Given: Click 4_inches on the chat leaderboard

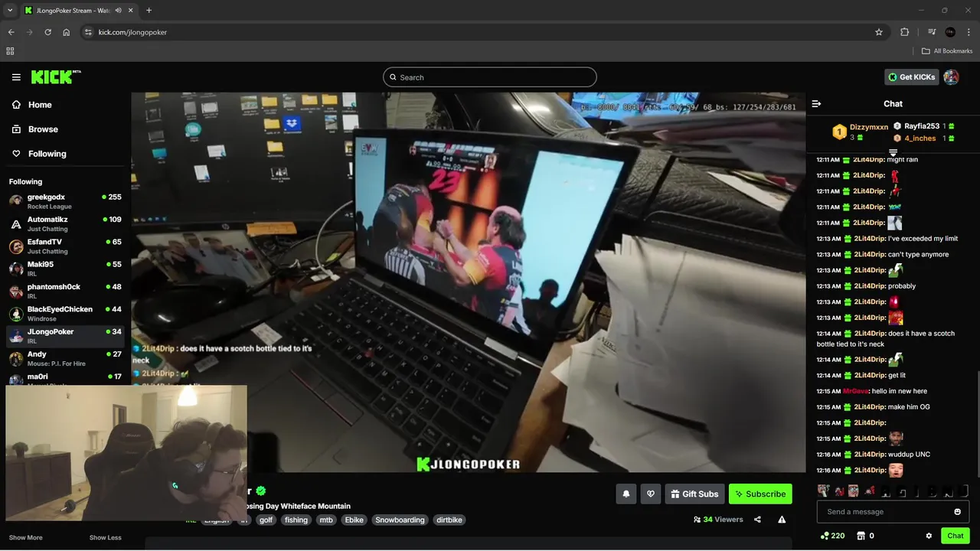Looking at the screenshot, I should (x=920, y=139).
